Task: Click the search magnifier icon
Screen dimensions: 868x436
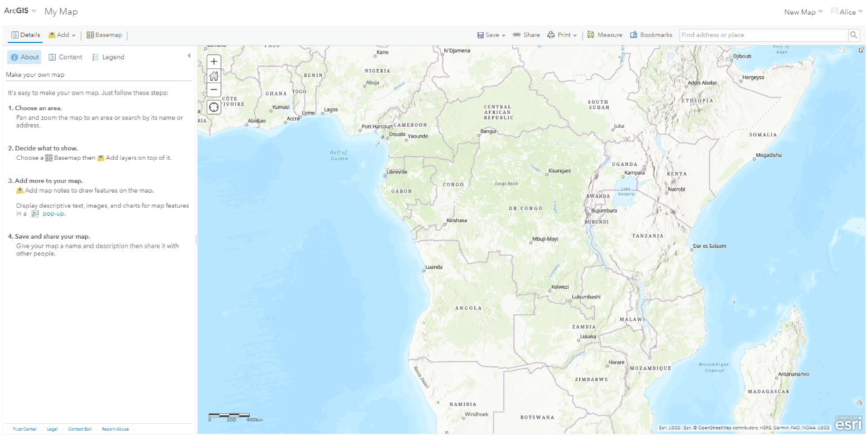Action: click(x=853, y=35)
